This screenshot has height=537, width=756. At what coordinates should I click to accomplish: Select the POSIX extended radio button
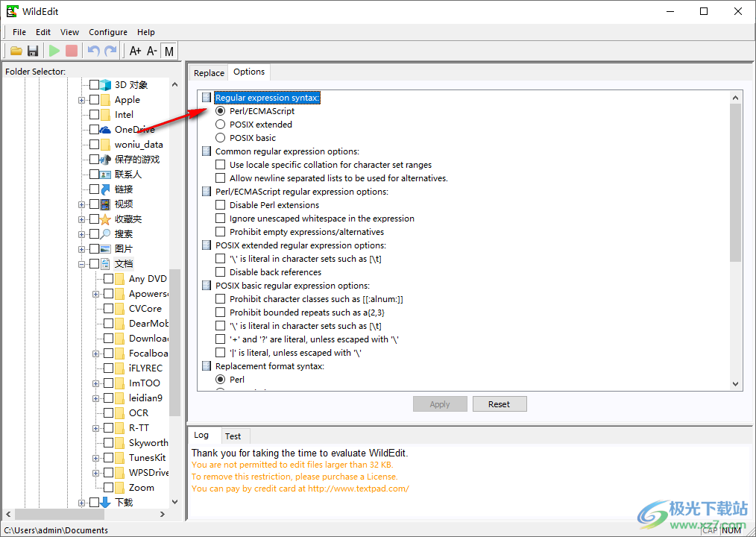[220, 125]
